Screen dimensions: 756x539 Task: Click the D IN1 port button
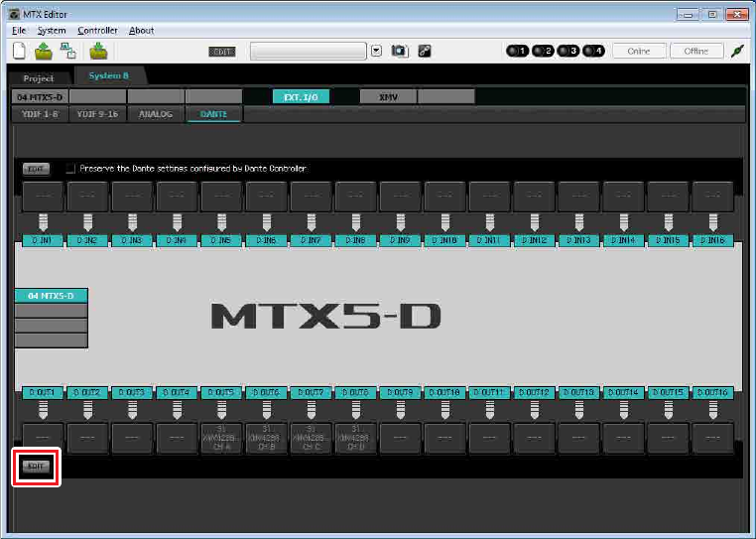[x=43, y=240]
